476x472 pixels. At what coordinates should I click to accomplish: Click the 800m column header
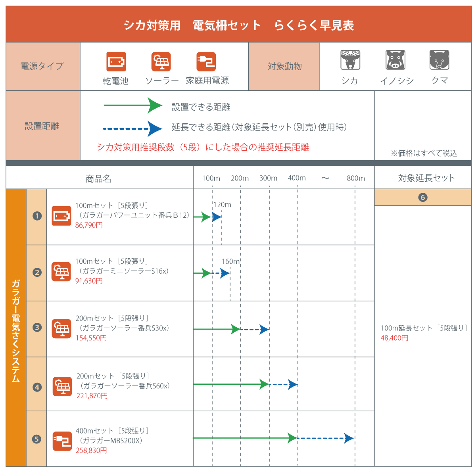coord(356,178)
